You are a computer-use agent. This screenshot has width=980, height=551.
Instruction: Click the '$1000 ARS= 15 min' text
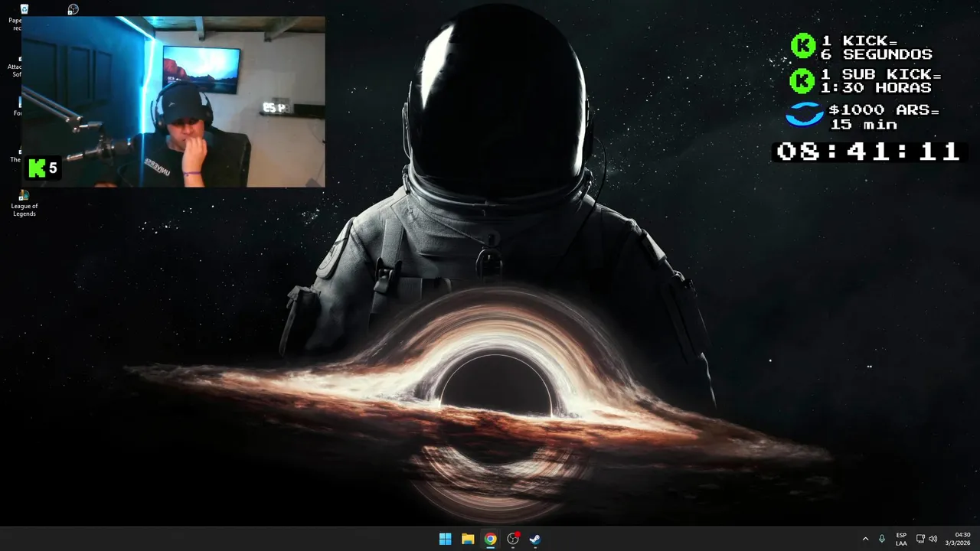pos(884,116)
